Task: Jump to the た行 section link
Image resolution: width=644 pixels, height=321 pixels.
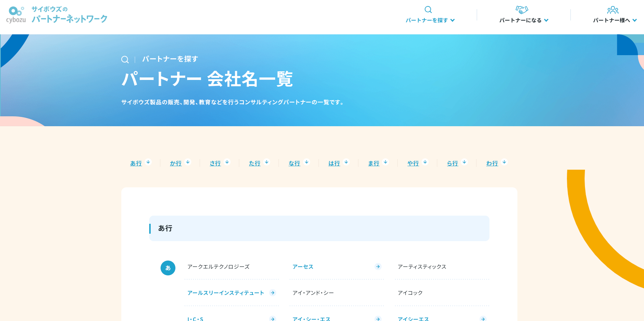Action: click(x=255, y=163)
